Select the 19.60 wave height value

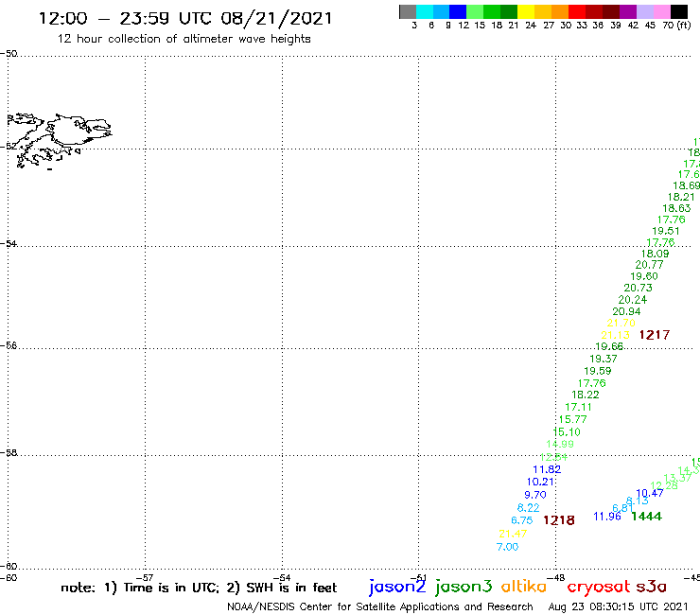(x=644, y=276)
